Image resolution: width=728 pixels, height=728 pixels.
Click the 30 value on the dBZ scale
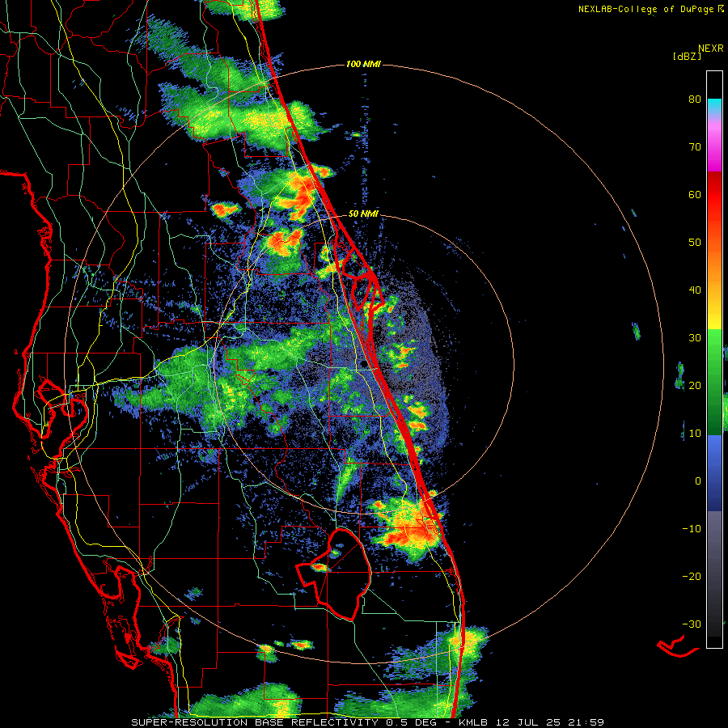click(x=695, y=338)
